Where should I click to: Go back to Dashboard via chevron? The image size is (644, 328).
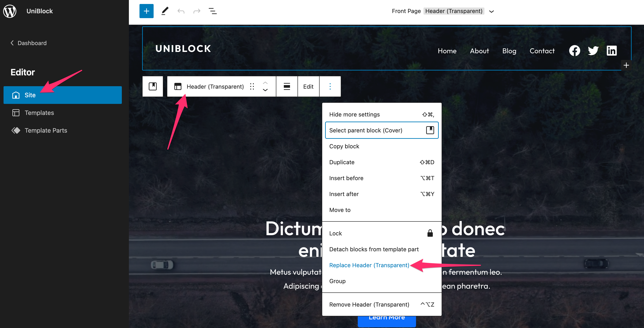12,43
